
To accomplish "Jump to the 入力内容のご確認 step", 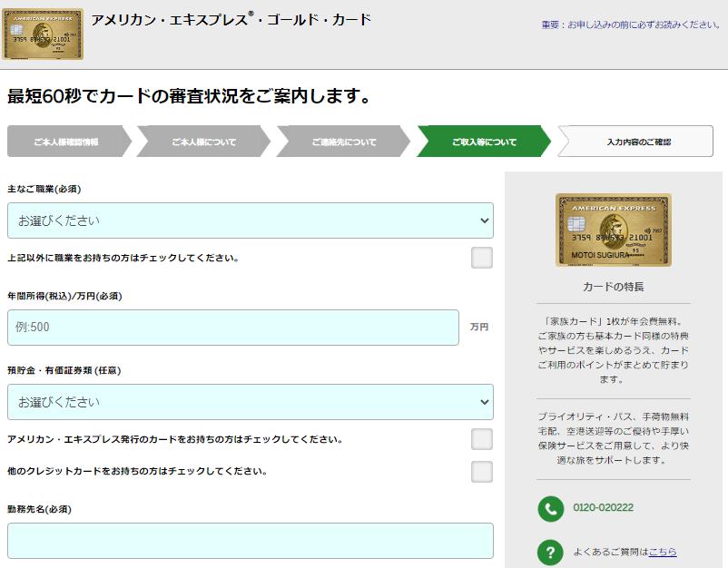I will tap(638, 142).
